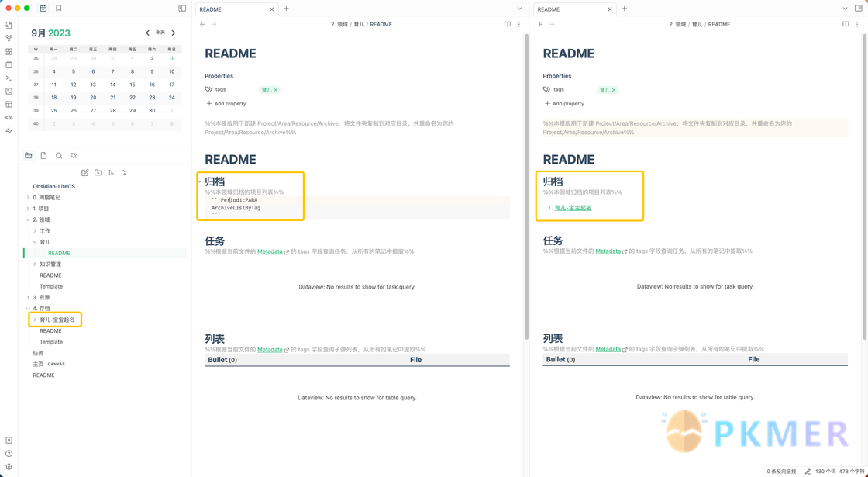Open daily note via ribbon calendar icon
868x477 pixels.
coord(9,65)
